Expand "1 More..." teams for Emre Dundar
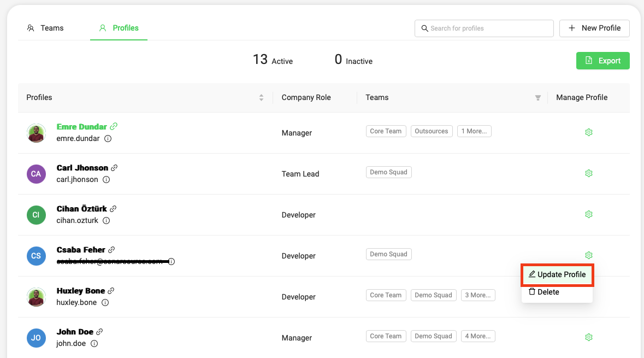Image resolution: width=644 pixels, height=358 pixels. click(x=474, y=131)
